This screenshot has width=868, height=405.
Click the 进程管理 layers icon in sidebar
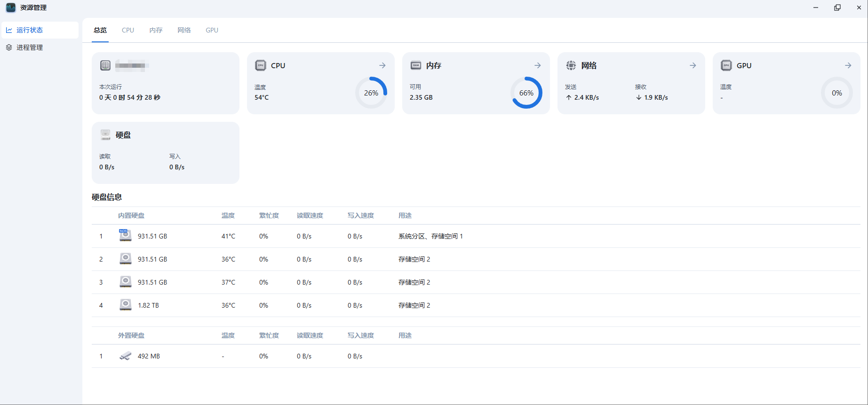9,48
